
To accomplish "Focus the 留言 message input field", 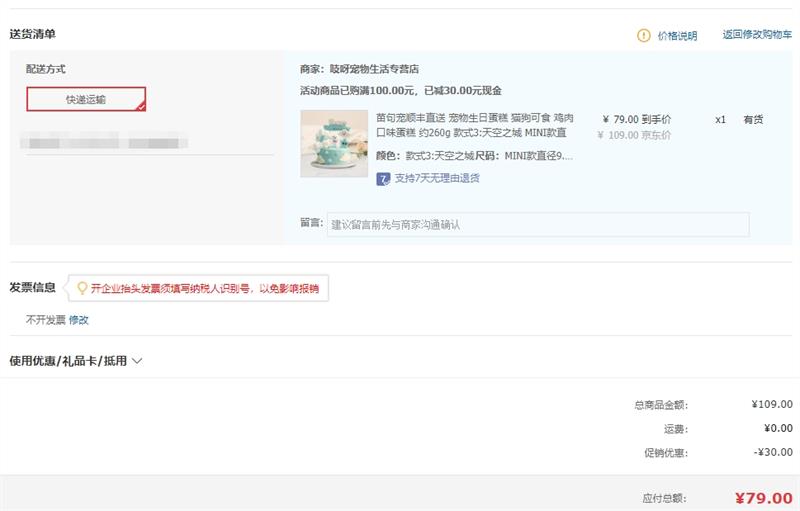I will [x=538, y=224].
